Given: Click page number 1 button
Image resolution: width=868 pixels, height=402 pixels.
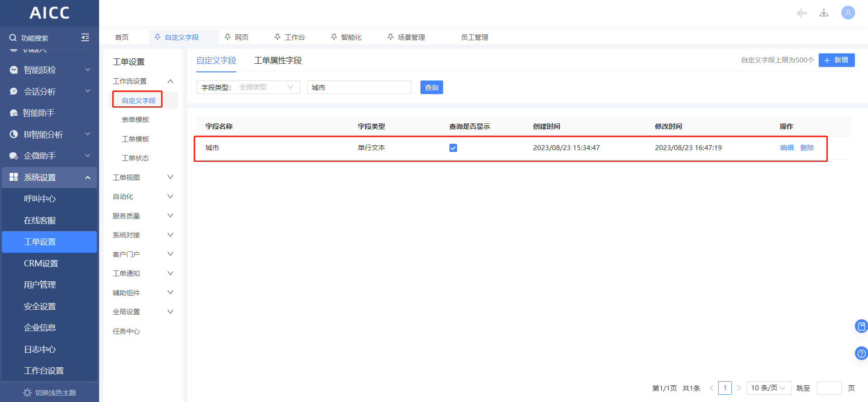Looking at the screenshot, I should (x=725, y=388).
